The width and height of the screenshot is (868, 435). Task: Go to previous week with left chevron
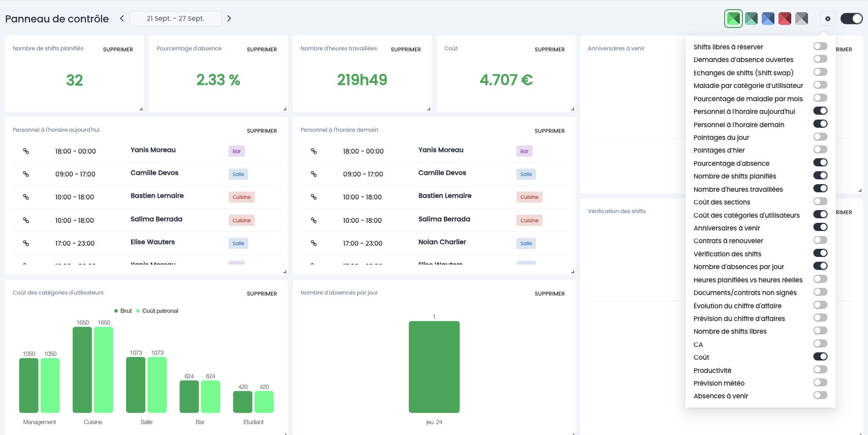coord(122,18)
